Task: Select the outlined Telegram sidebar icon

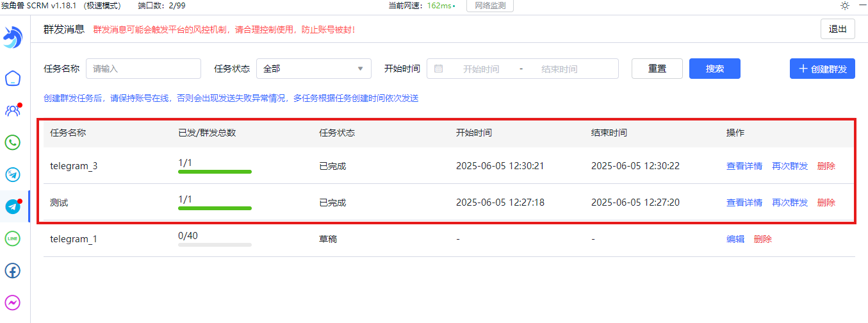Action: [x=13, y=174]
